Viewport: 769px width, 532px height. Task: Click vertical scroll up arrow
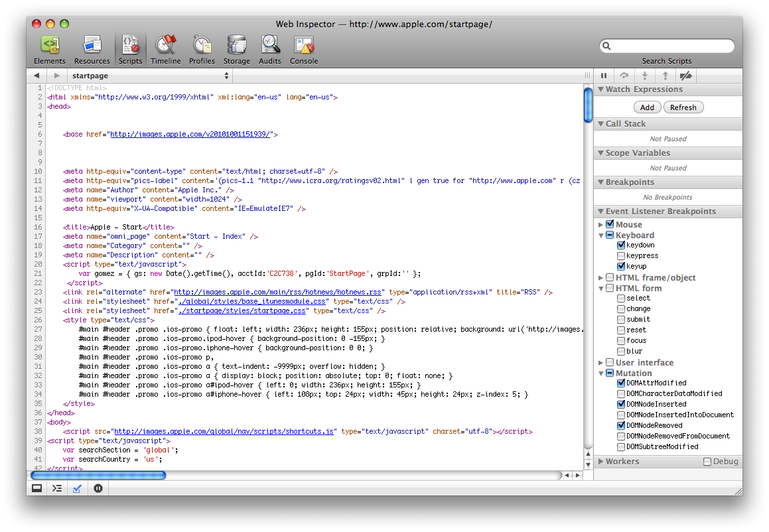point(588,454)
